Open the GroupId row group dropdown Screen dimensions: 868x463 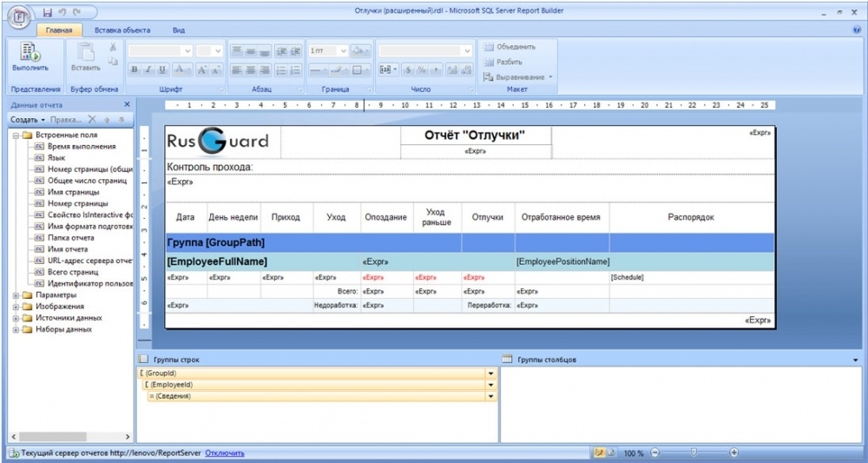490,374
